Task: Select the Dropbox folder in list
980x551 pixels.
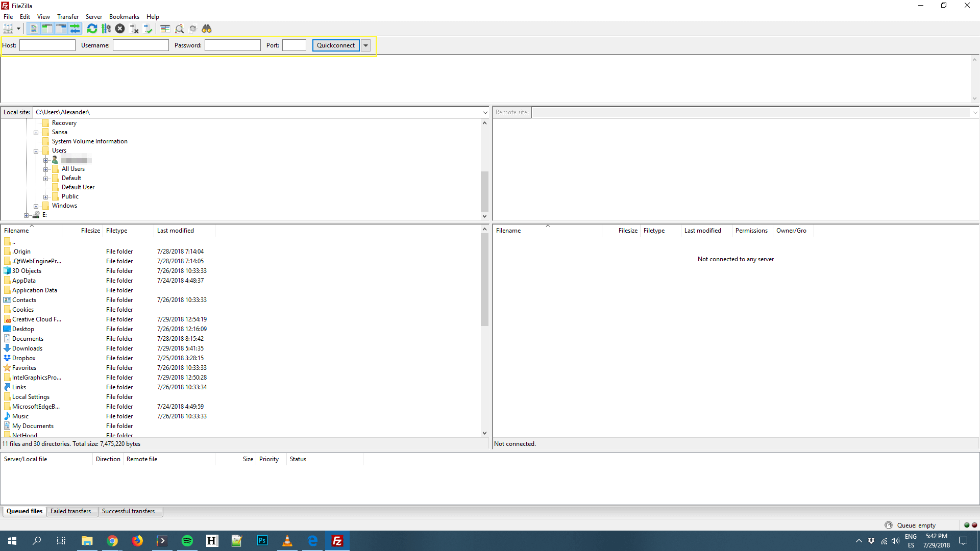Action: pos(23,358)
